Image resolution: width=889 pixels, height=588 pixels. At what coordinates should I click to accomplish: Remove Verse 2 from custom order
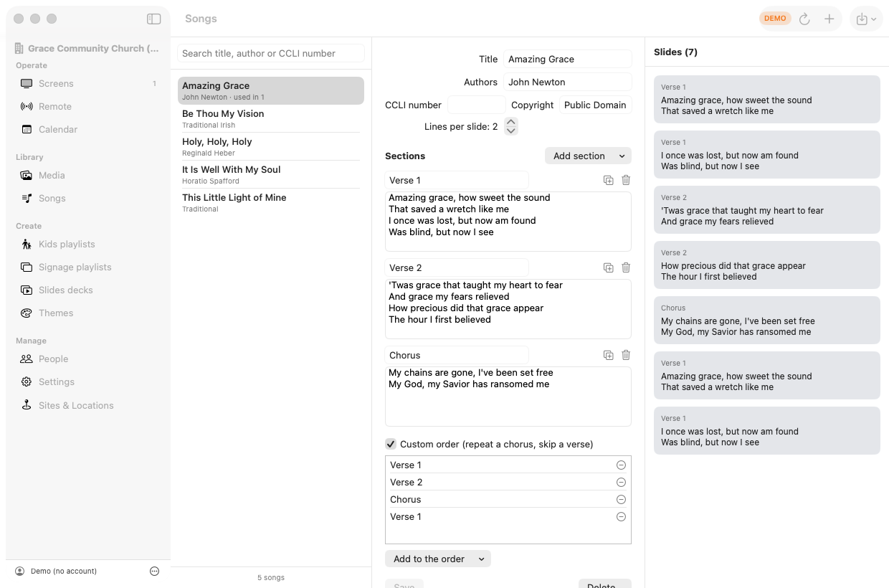click(621, 482)
